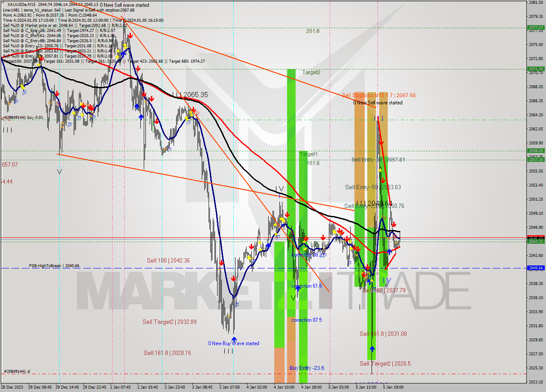The height and width of the screenshot is (392, 546).
Task: Click 'Sell Stoploss M15 1.7 | 2067.68' label
Action: point(379,95)
